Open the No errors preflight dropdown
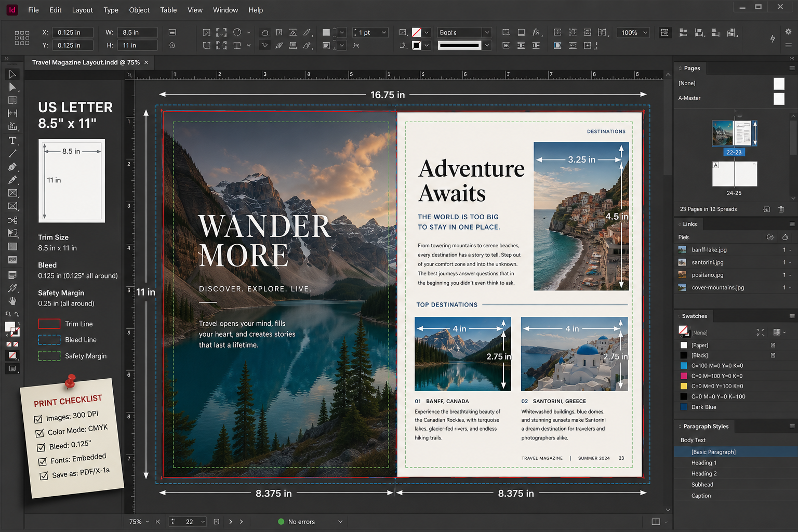The height and width of the screenshot is (532, 798). click(340, 522)
